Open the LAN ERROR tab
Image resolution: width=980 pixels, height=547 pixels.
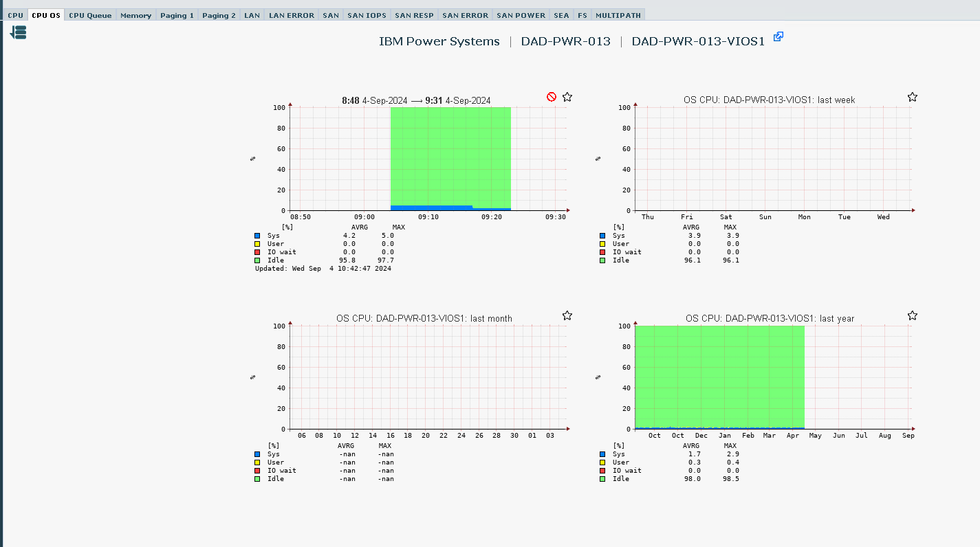point(292,15)
